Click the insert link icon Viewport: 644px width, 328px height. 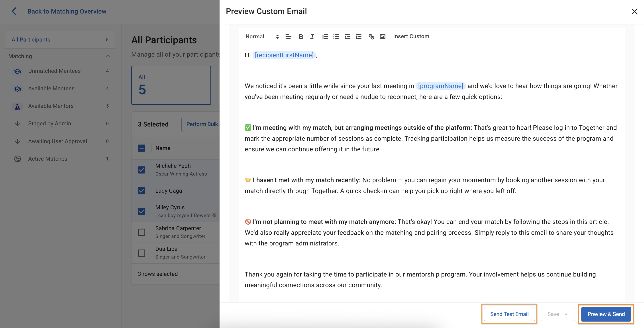(x=371, y=37)
